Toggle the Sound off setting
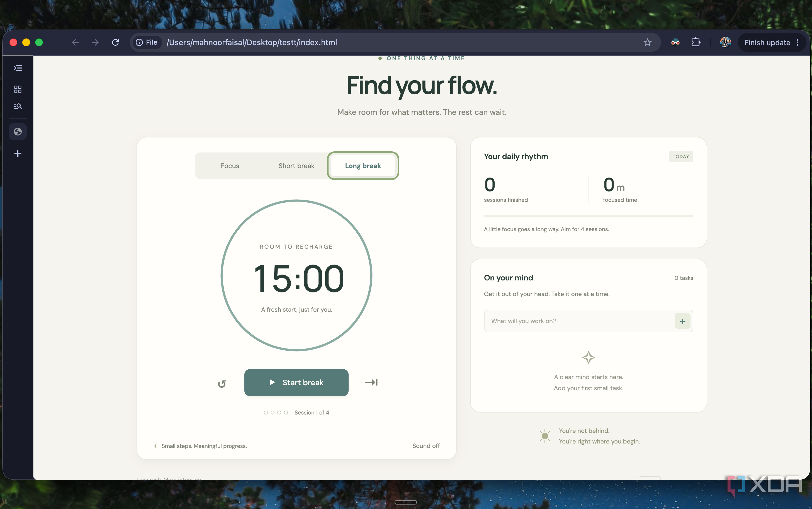This screenshot has height=509, width=812. 426,446
